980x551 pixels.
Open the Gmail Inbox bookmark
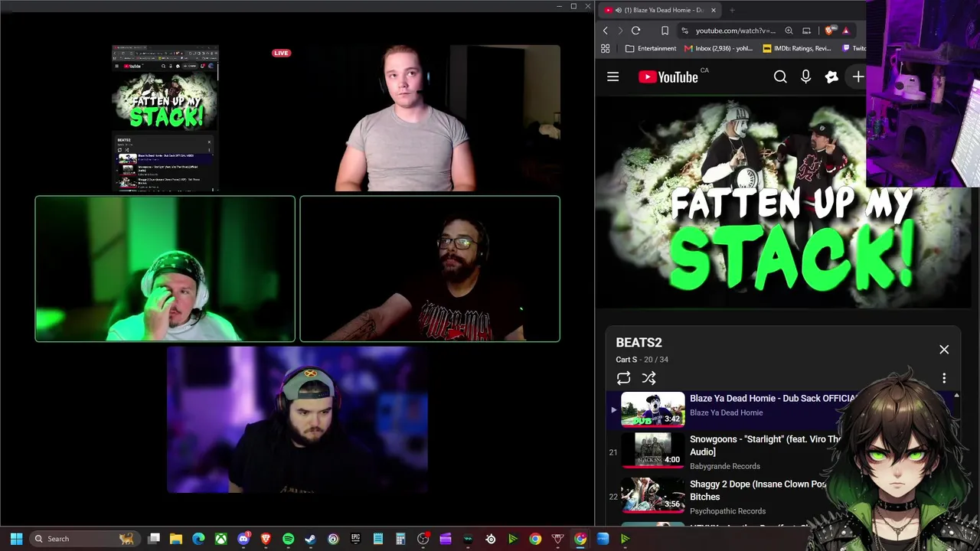[x=718, y=48]
